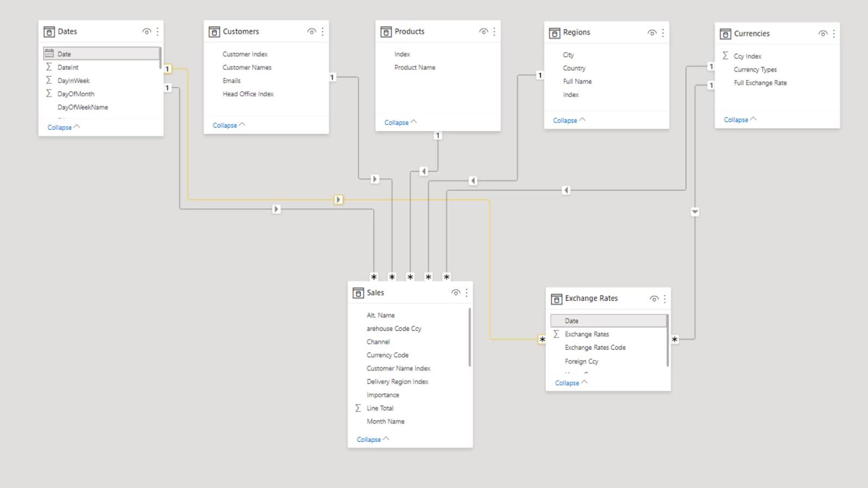Click the sigma icon next to Line Total

(x=358, y=408)
